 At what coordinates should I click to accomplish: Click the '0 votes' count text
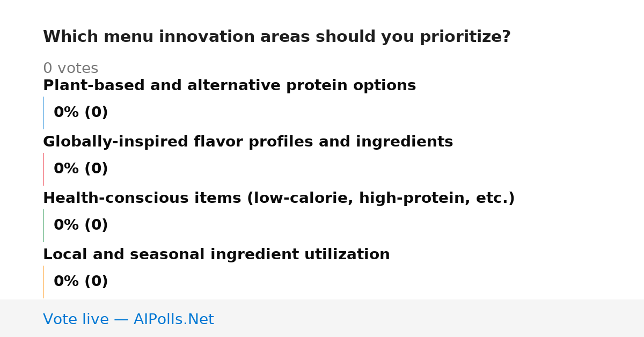[70, 69]
